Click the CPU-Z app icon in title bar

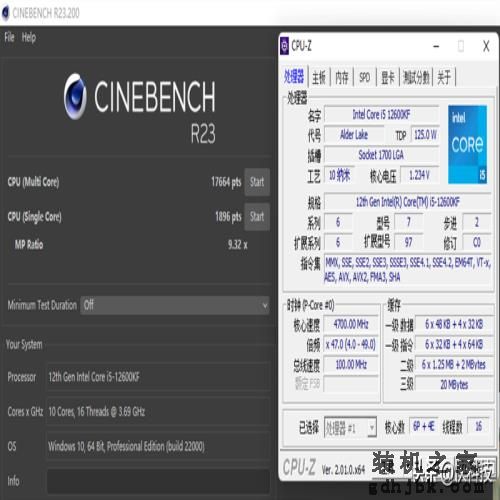284,46
